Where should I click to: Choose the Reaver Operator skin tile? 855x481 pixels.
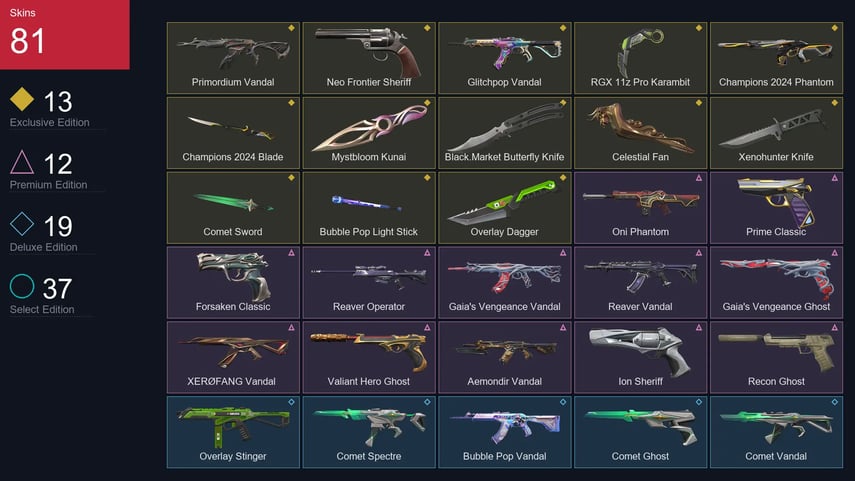click(x=369, y=282)
